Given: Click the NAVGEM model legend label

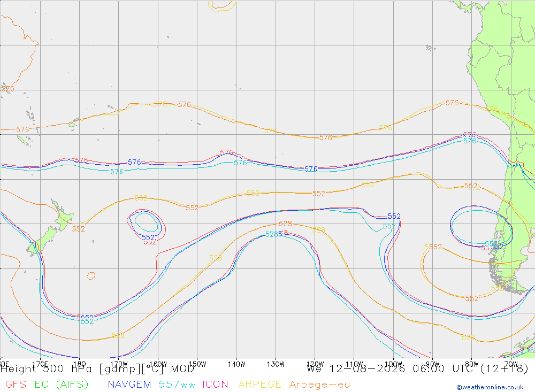Looking at the screenshot, I should pos(129,385).
